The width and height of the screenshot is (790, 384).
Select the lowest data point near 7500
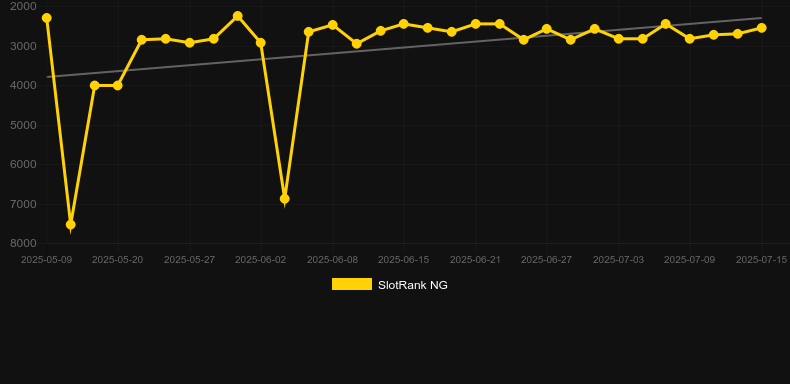click(x=71, y=224)
